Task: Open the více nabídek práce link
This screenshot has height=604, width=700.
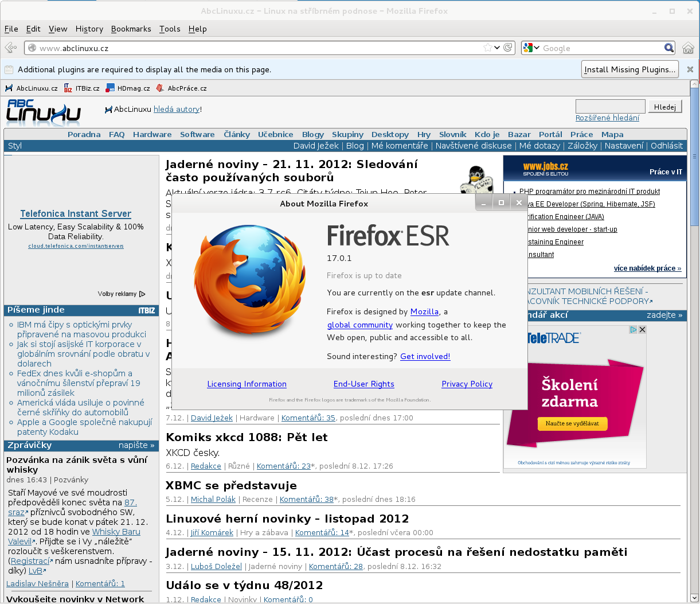Action: (x=647, y=268)
